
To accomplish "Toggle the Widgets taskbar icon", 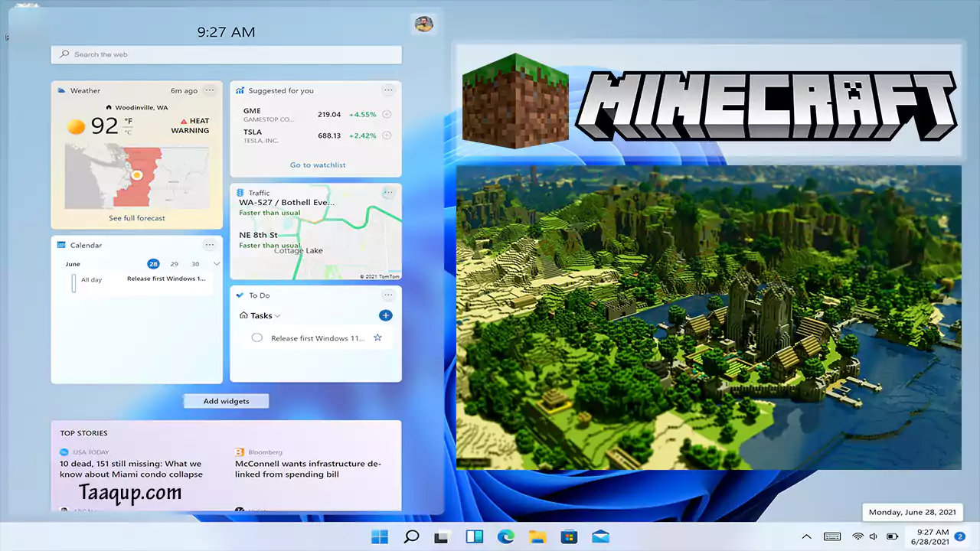I will (474, 537).
